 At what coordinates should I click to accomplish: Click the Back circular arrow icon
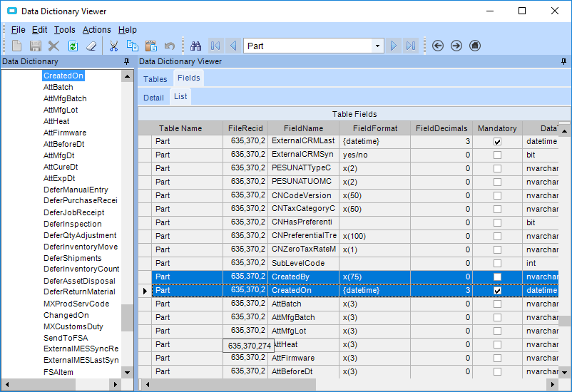(438, 46)
